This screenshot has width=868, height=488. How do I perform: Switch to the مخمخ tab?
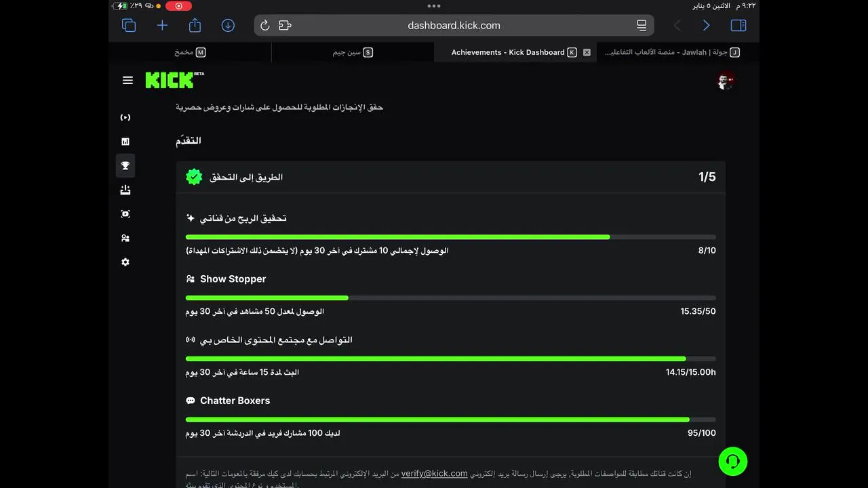[190, 52]
